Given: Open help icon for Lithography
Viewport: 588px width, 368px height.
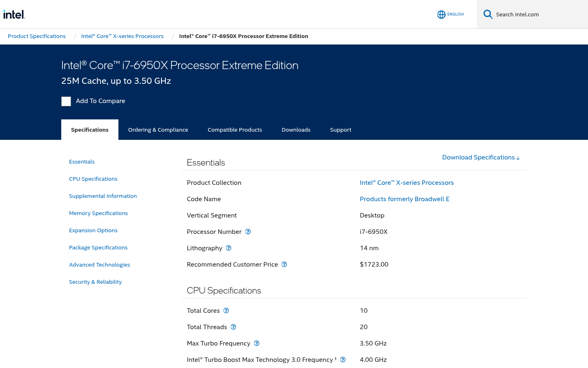Looking at the screenshot, I should 229,248.
